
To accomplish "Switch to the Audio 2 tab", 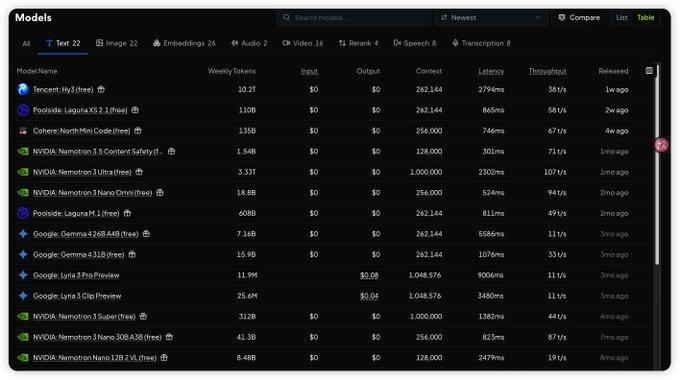I will [x=249, y=43].
